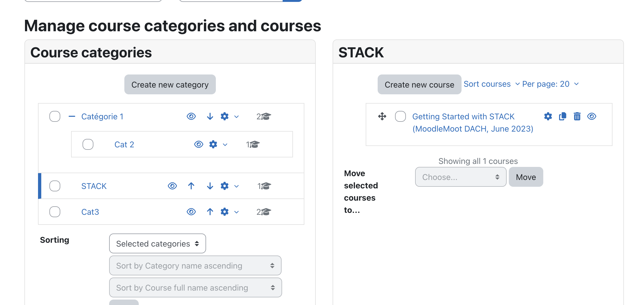This screenshot has height=305, width=644.
Task: Open settings gear for Cat3
Action: [x=225, y=212]
